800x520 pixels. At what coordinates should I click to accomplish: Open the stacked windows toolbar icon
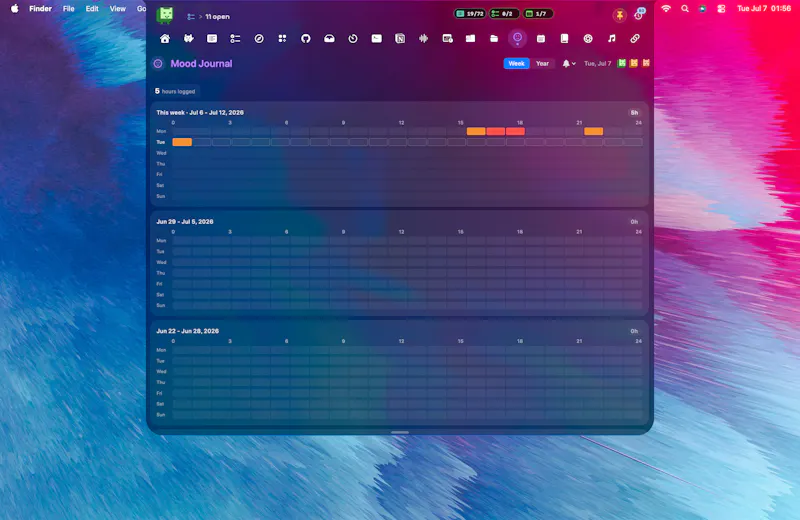pyautogui.click(x=470, y=38)
